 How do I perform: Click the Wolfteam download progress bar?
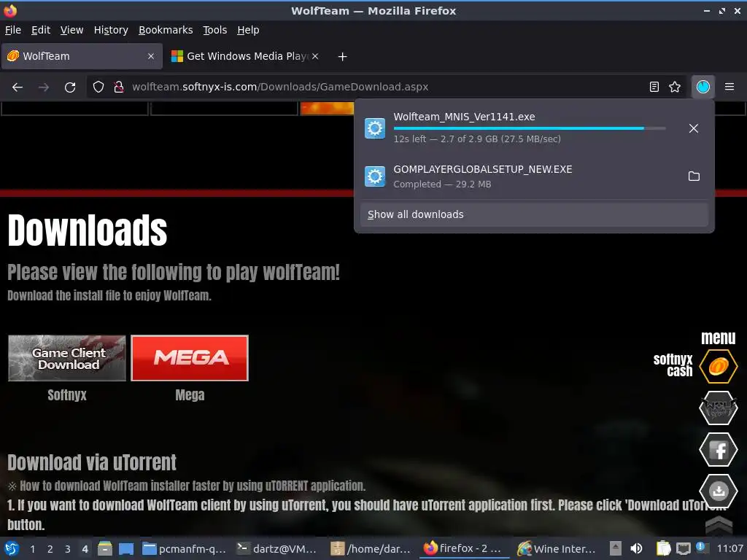[x=530, y=128]
